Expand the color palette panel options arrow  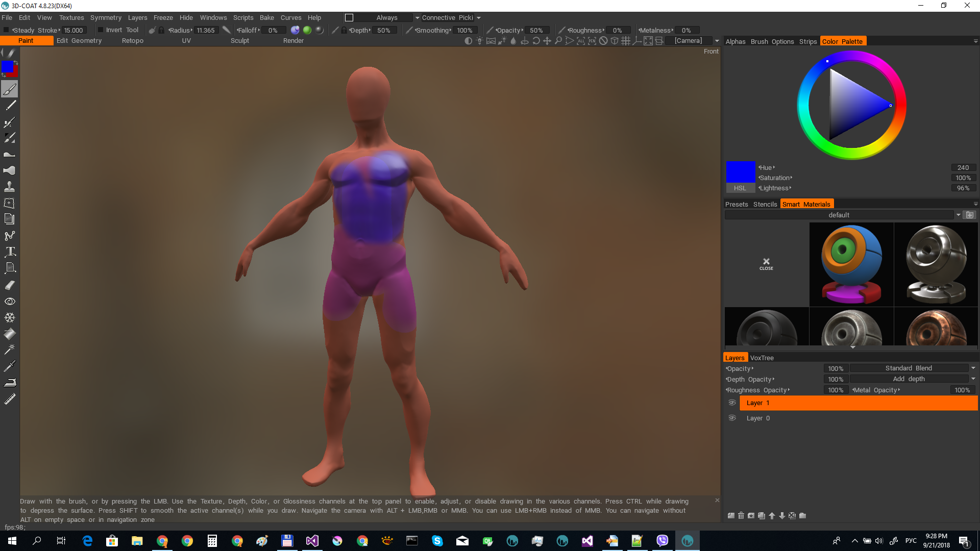click(975, 41)
